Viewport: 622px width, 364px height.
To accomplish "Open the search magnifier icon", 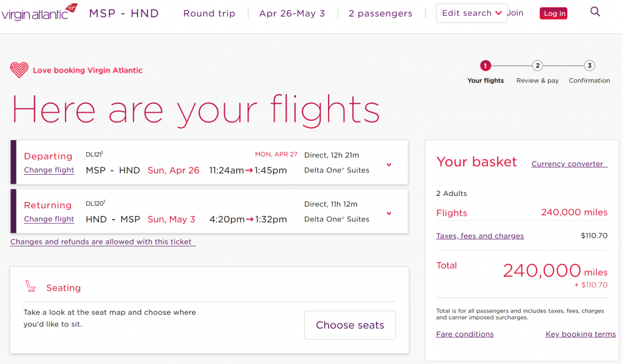I will (595, 12).
